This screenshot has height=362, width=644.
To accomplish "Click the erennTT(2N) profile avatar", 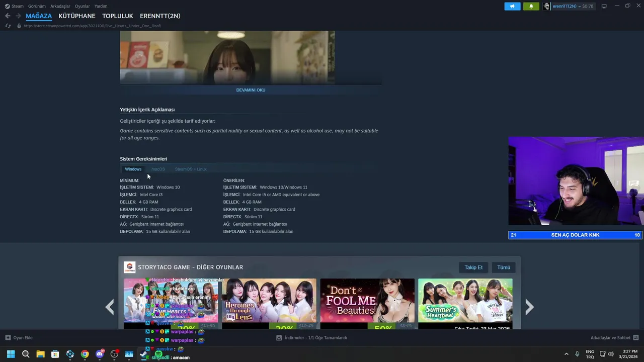I will tap(547, 6).
